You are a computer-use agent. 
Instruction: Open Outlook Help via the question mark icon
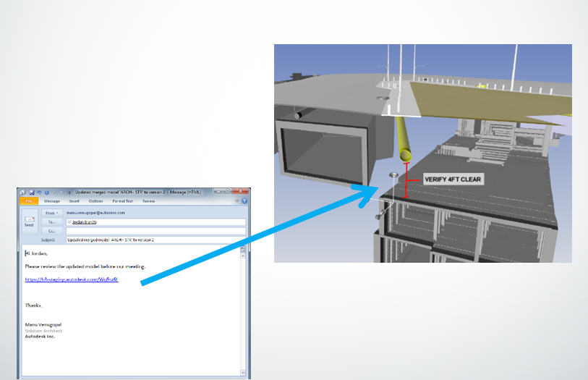[x=244, y=200]
